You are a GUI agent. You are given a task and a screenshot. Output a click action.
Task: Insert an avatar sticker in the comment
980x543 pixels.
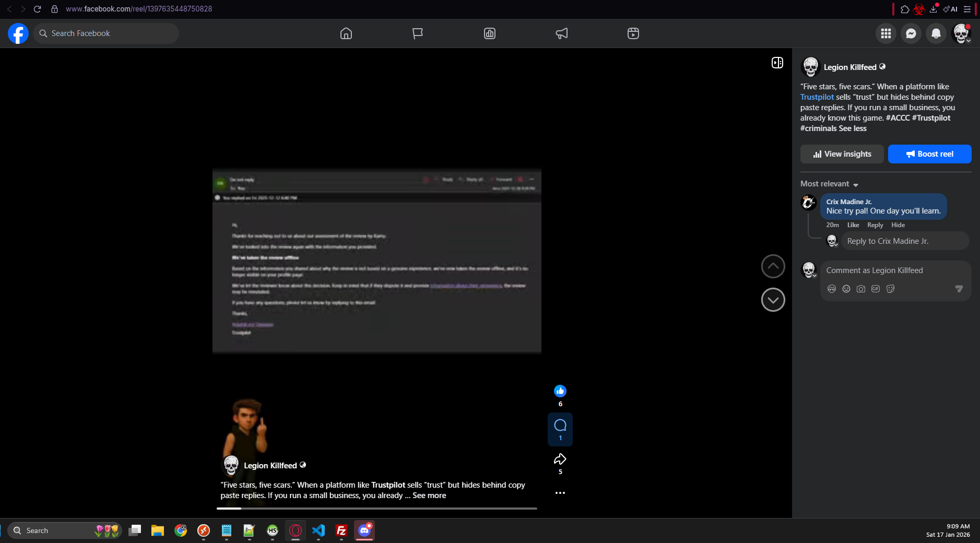[x=832, y=289]
